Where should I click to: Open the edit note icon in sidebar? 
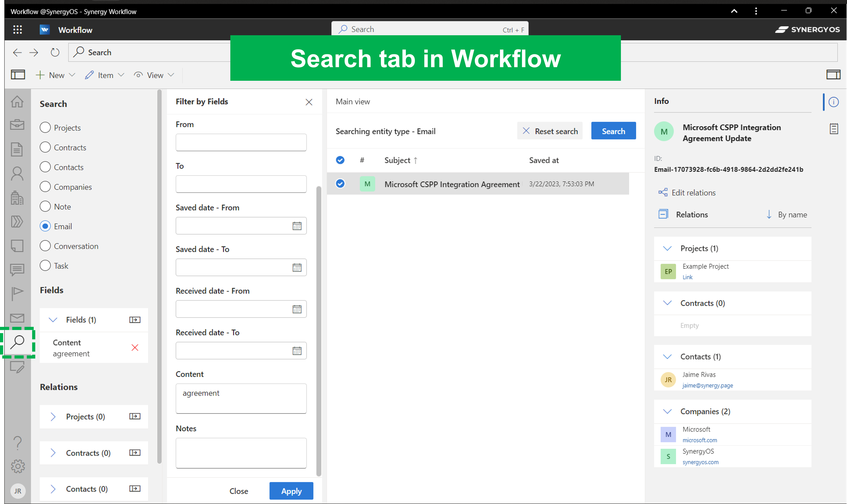pos(17,367)
